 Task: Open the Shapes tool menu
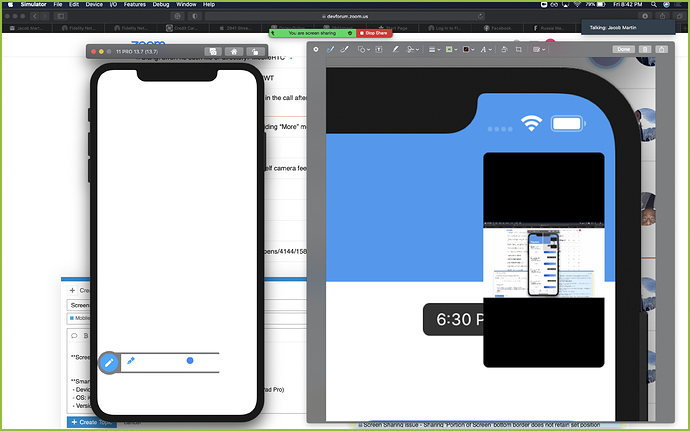click(x=363, y=49)
